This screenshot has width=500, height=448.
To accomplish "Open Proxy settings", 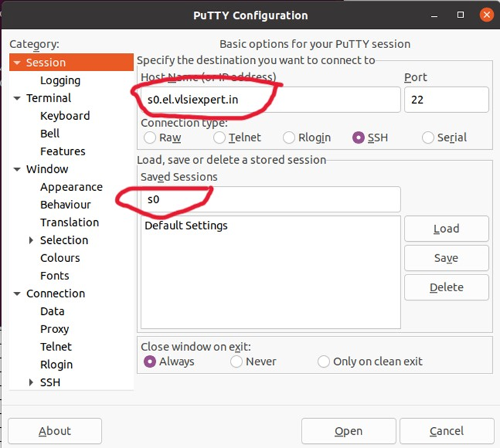I will tap(54, 329).
